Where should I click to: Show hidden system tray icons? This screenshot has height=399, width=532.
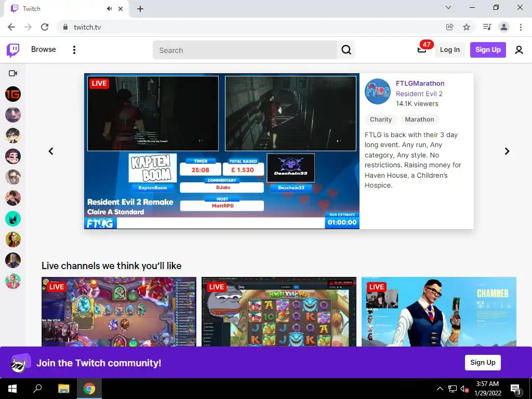tap(440, 389)
